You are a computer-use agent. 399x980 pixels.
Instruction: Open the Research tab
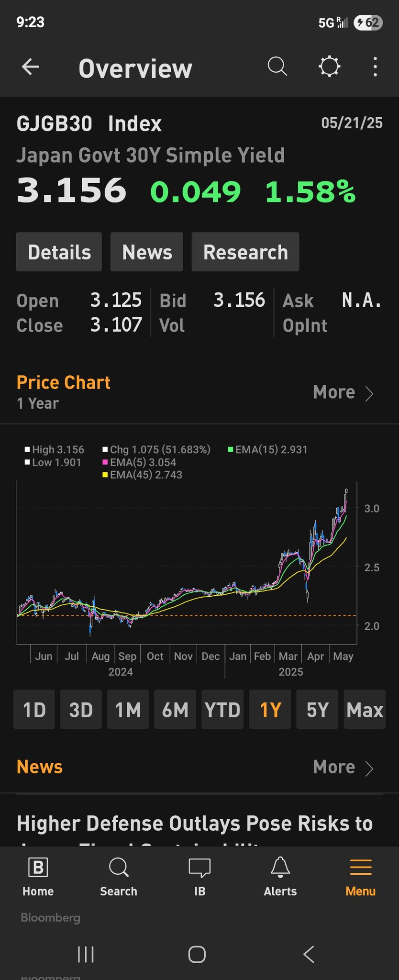tap(245, 252)
